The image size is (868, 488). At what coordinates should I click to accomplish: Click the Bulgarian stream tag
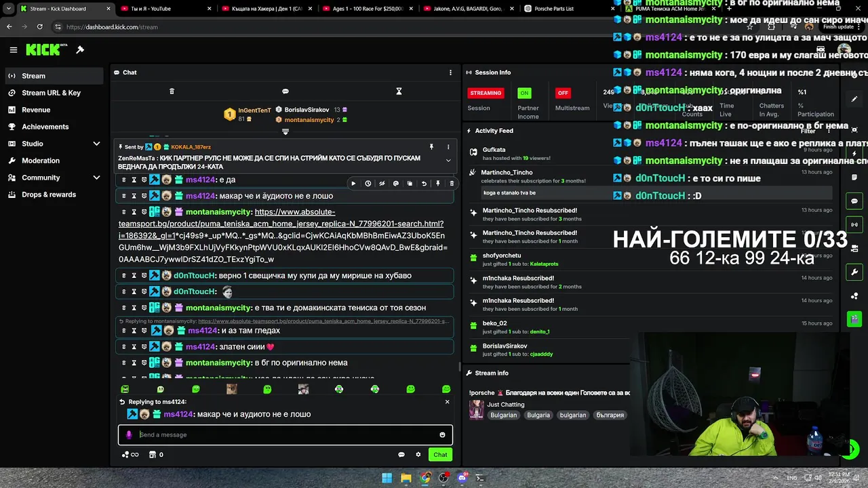coord(504,415)
